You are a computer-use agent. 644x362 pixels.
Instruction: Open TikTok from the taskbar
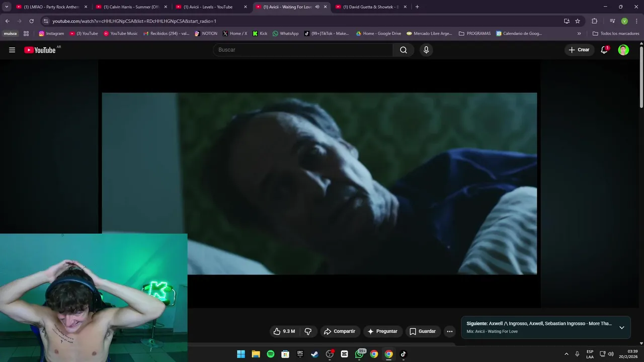point(403,354)
